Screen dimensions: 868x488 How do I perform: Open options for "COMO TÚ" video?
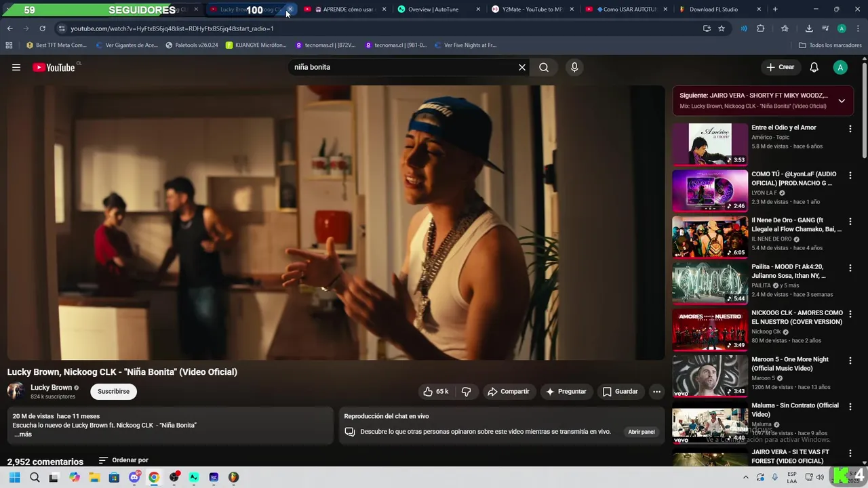[x=850, y=176]
